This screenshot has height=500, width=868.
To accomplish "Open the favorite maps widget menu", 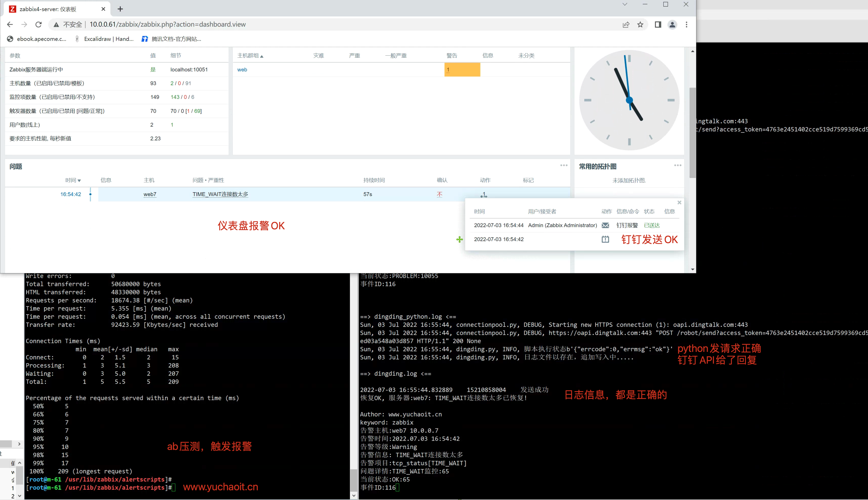I will (678, 165).
